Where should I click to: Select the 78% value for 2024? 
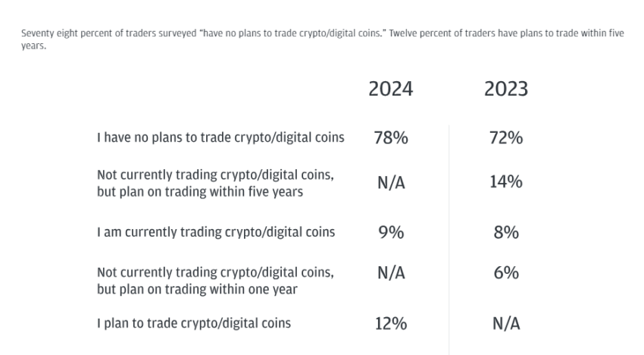click(391, 138)
